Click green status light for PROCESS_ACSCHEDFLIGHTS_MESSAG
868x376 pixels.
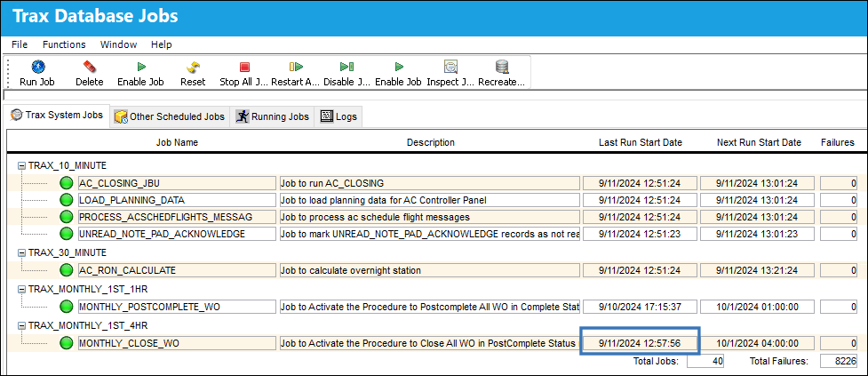pos(67,217)
